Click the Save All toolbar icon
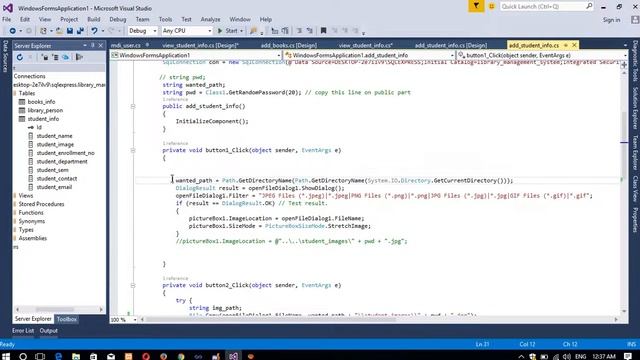The image size is (640, 360). [80, 31]
